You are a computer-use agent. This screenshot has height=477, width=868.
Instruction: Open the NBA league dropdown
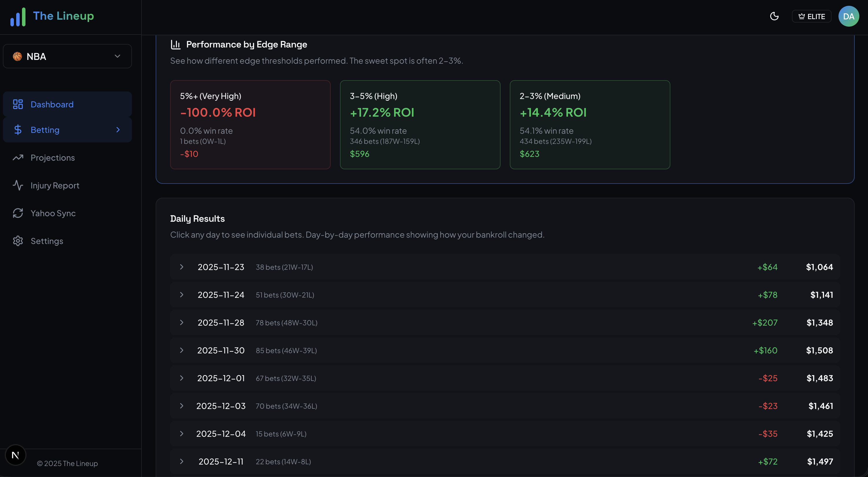(x=67, y=56)
